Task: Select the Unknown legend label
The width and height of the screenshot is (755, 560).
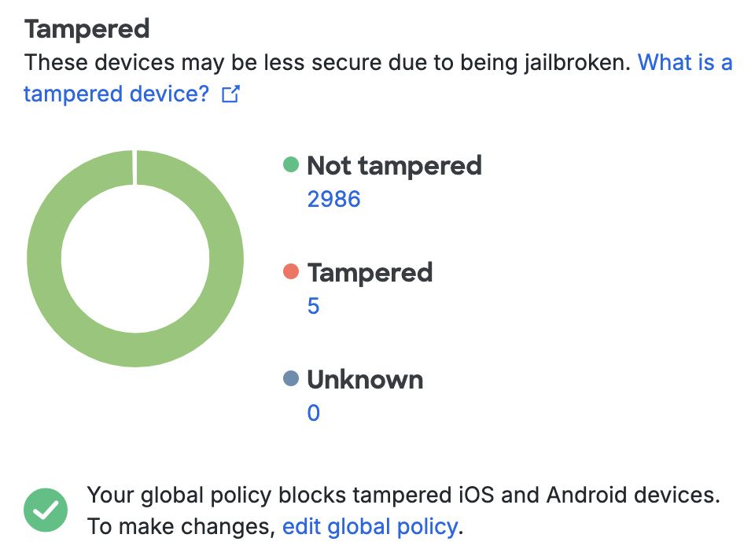Action: pyautogui.click(x=365, y=379)
